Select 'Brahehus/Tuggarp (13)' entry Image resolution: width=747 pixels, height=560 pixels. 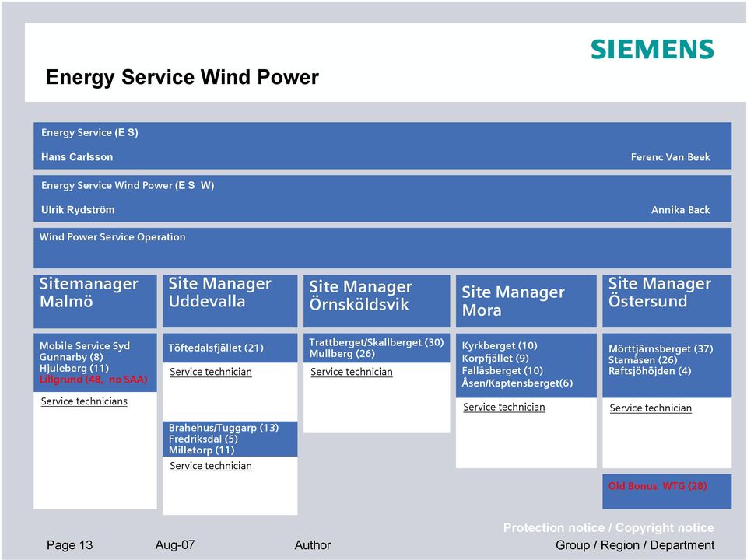[x=223, y=428]
